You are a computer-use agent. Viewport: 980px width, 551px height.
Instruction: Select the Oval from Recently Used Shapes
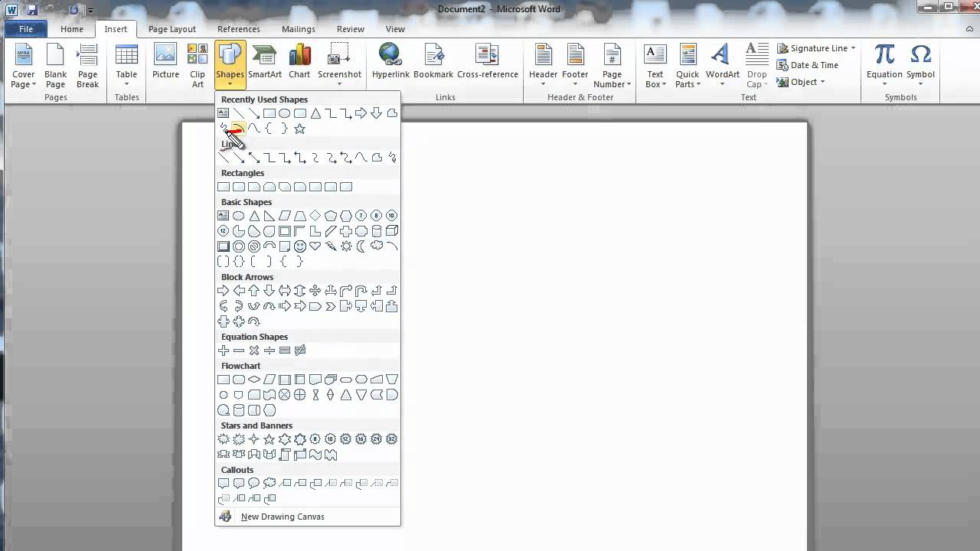[x=284, y=112]
